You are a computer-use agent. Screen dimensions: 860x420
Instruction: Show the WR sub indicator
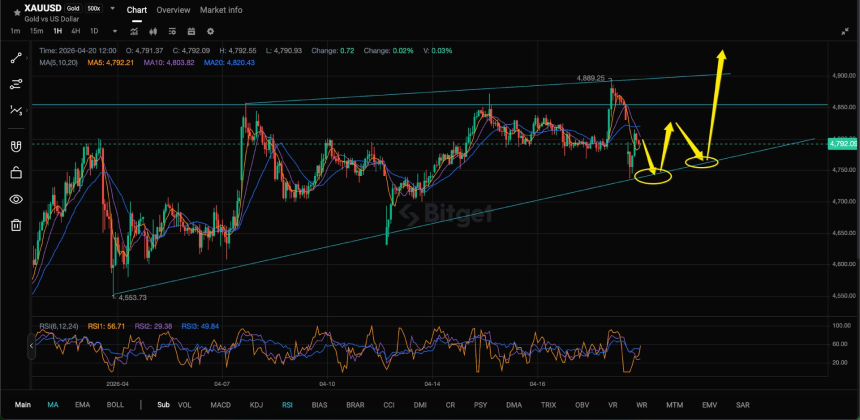642,405
